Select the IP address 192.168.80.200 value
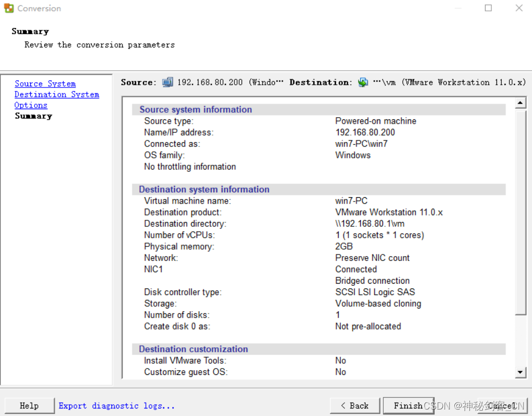The height and width of the screenshot is (416, 532). [x=365, y=132]
